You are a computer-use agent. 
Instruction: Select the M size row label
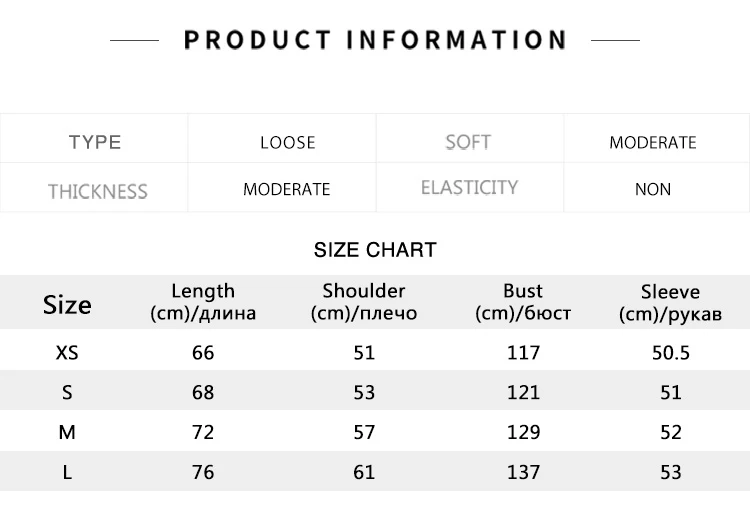[x=67, y=432]
